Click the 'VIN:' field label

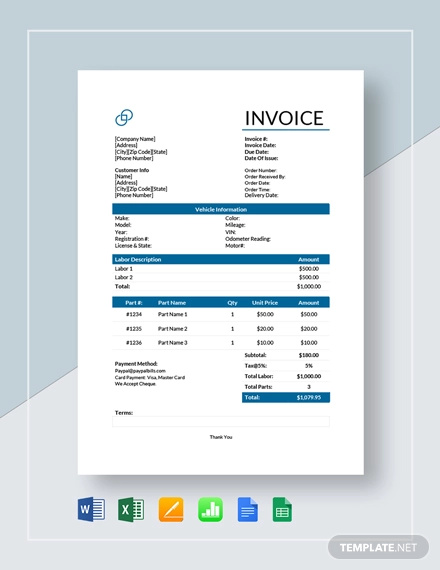coord(230,232)
